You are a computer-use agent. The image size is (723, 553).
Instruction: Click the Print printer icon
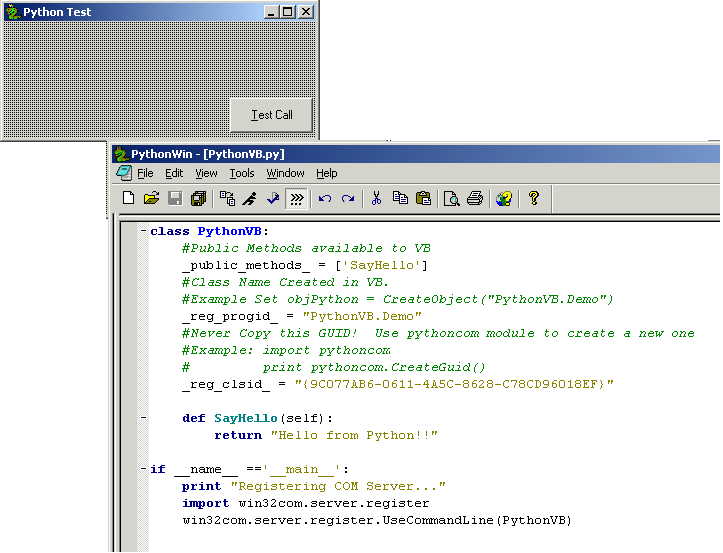click(x=475, y=198)
